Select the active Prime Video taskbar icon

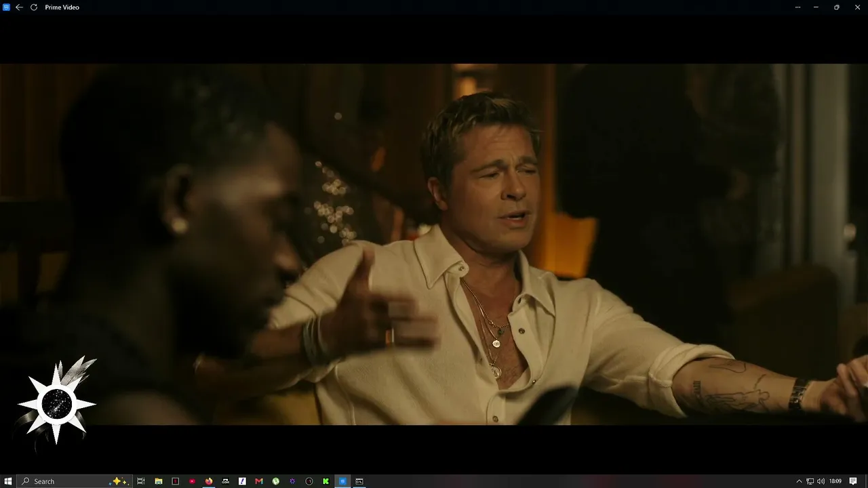(342, 481)
